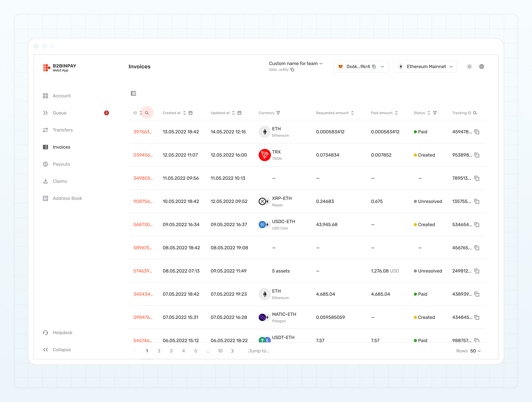This screenshot has height=402, width=532.
Task: Toggle light theme sun icon
Action: (469, 67)
